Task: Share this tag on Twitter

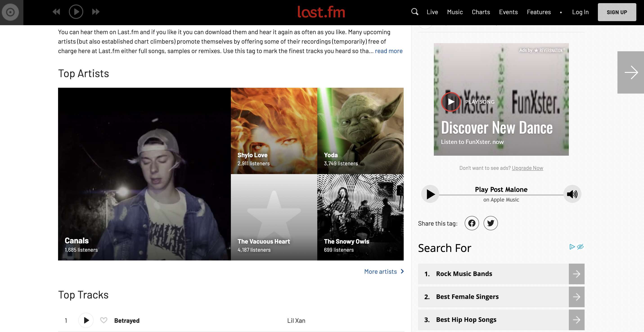Action: 491,223
